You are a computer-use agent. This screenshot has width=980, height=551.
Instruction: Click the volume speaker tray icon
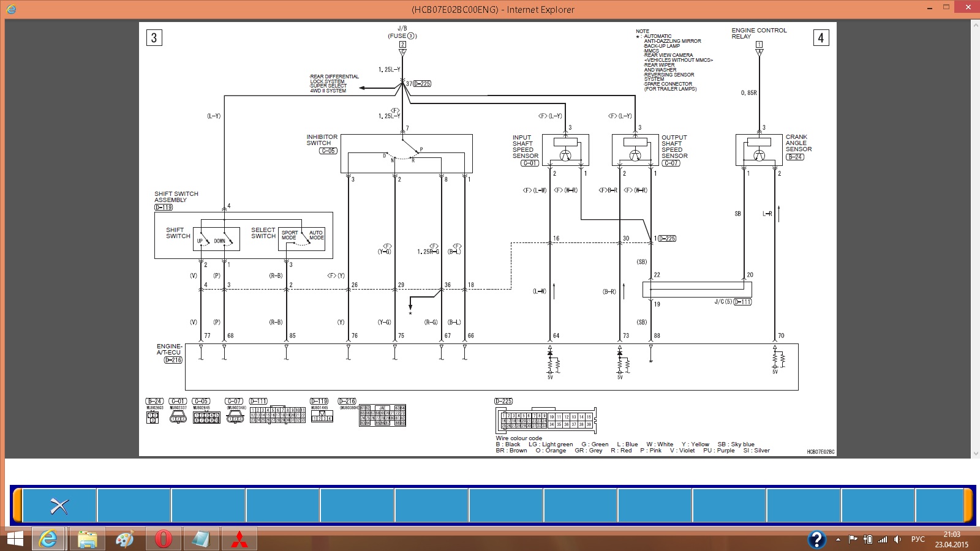click(x=898, y=539)
